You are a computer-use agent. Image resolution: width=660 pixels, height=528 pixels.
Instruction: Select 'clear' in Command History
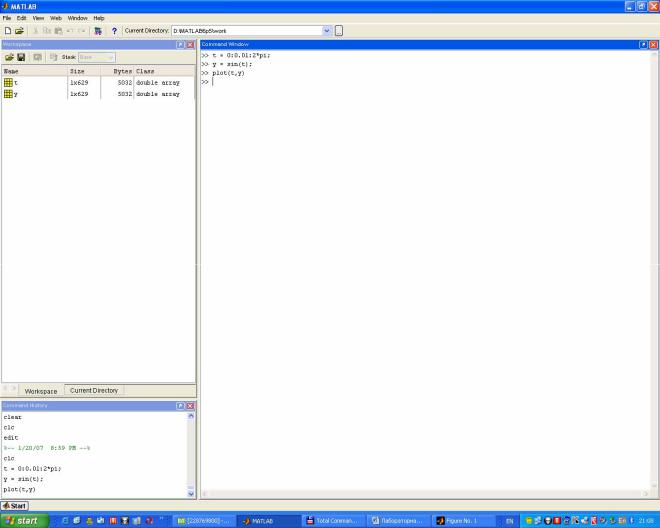pos(13,417)
